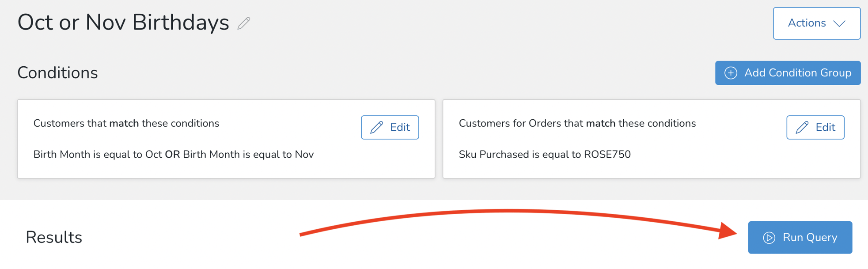Click the pencil icon in the Birth Month Edit button

coord(377,128)
